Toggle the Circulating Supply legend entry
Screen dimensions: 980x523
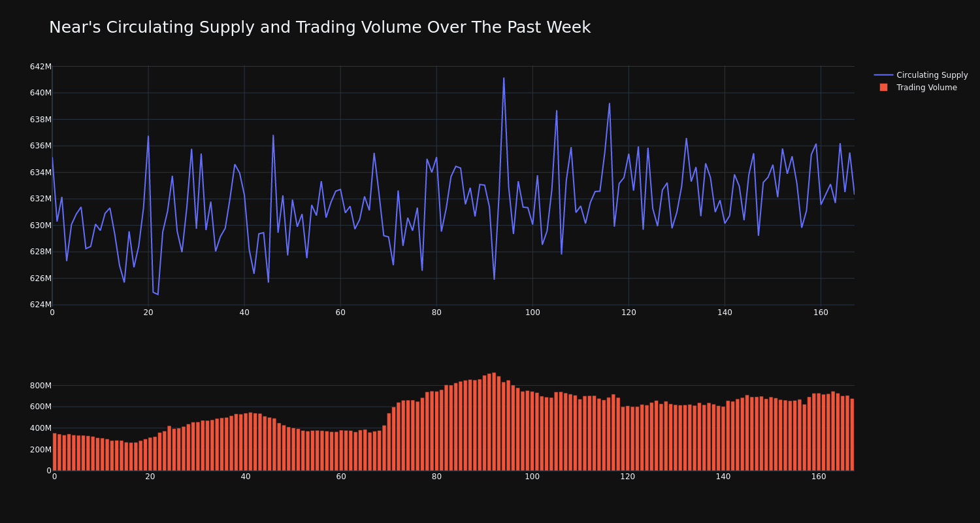click(x=921, y=75)
